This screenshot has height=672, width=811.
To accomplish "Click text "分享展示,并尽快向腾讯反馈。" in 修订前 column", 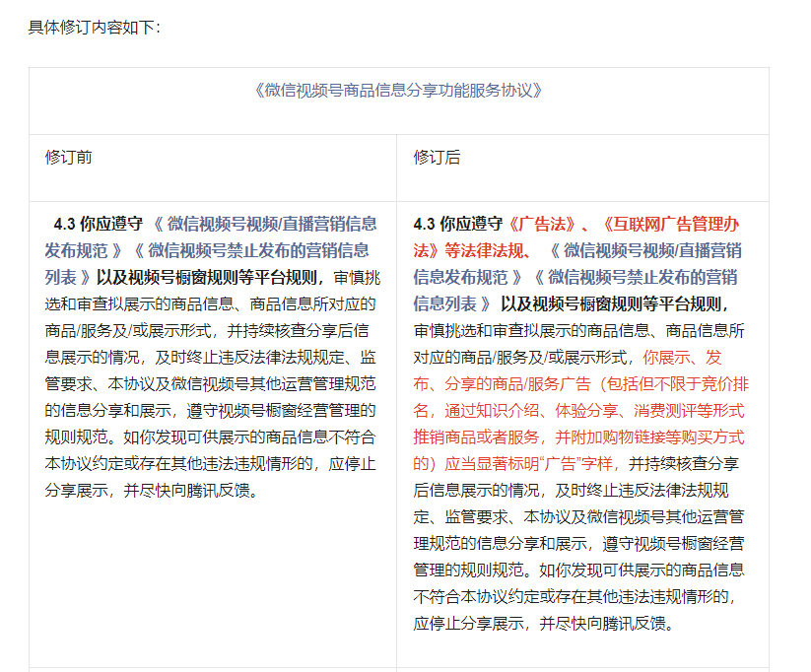I will 152,491.
